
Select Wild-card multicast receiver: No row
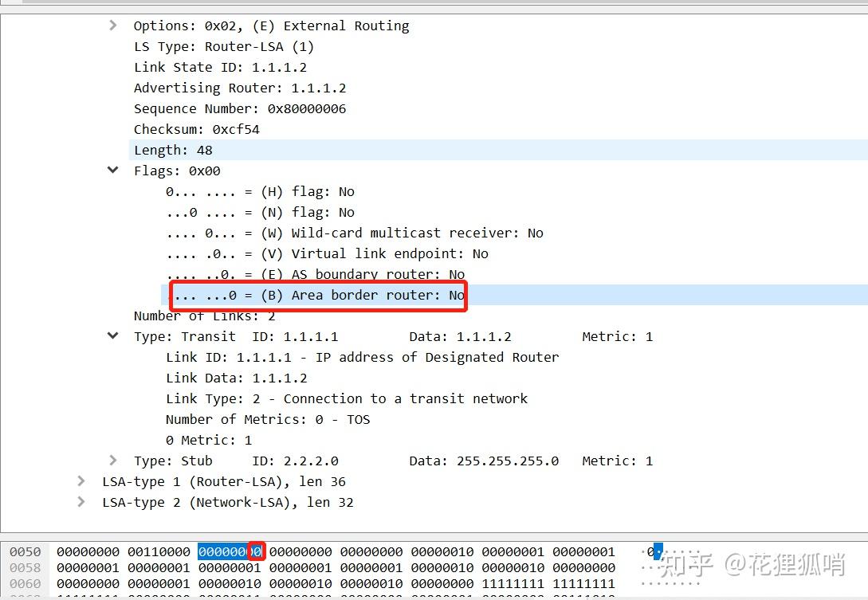(x=354, y=233)
